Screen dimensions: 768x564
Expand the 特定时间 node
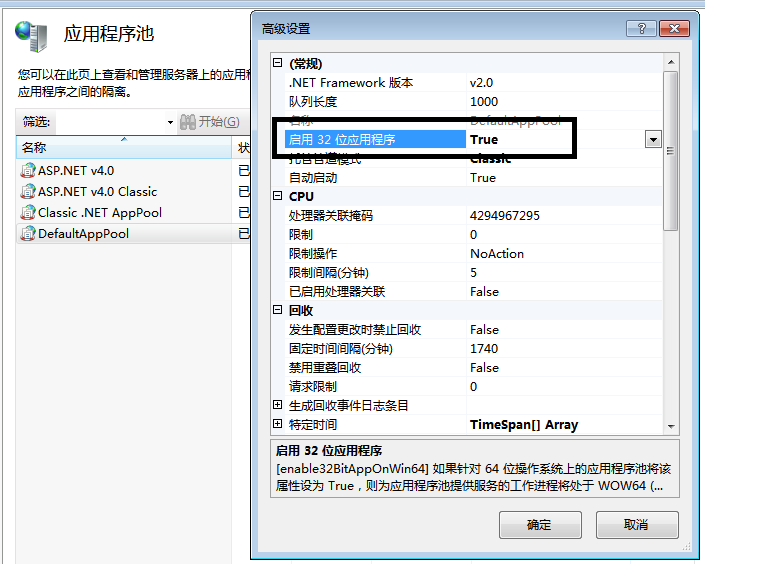click(278, 423)
